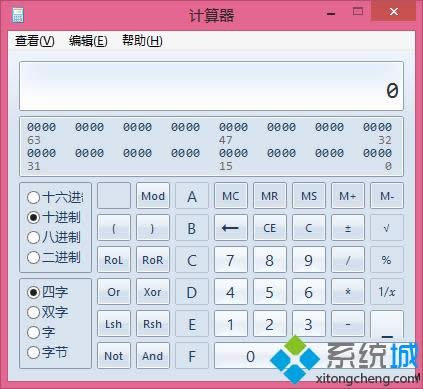Click the calculator icon in title bar
This screenshot has width=423, height=389.
pos(18,15)
